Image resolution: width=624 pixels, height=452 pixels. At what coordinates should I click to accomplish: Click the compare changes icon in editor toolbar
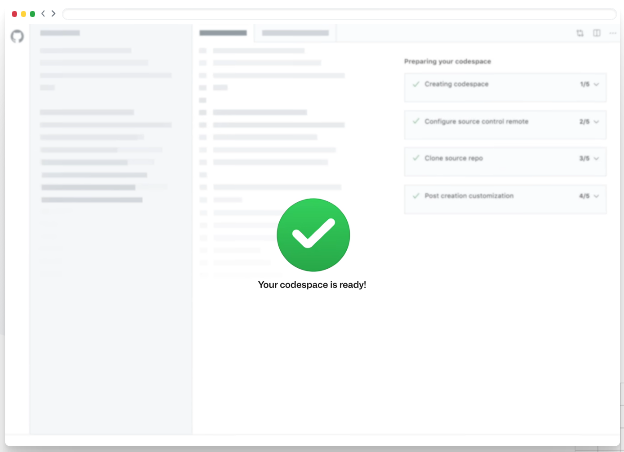[580, 33]
